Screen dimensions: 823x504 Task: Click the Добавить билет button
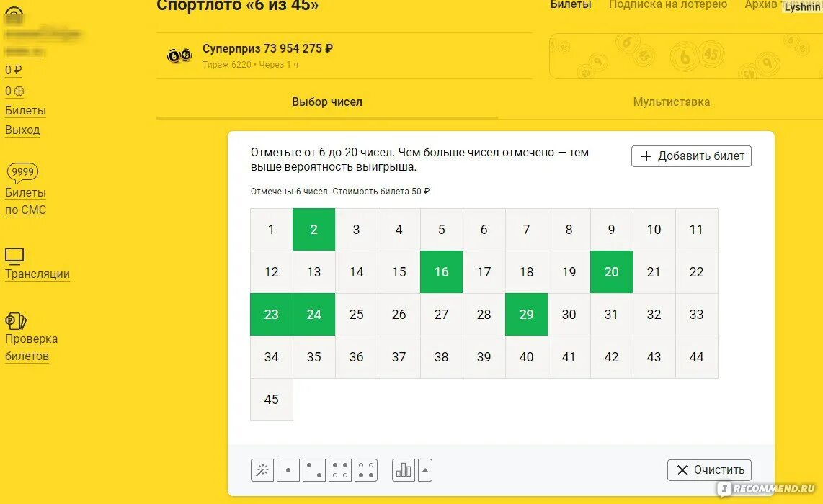click(691, 156)
